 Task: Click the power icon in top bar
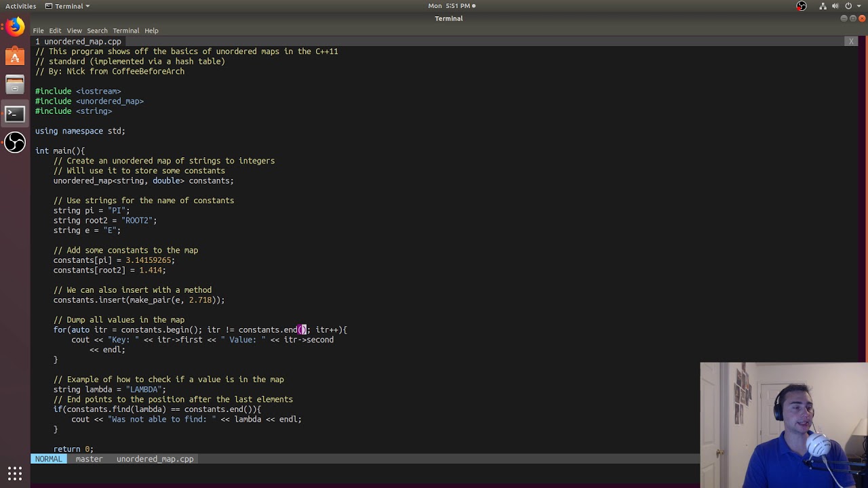click(x=848, y=6)
